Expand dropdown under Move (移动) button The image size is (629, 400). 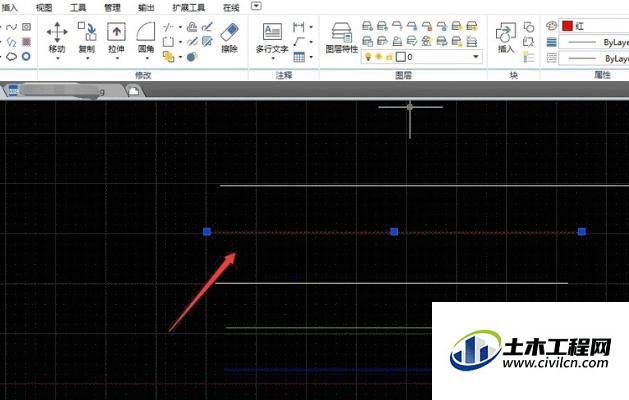pos(57,58)
